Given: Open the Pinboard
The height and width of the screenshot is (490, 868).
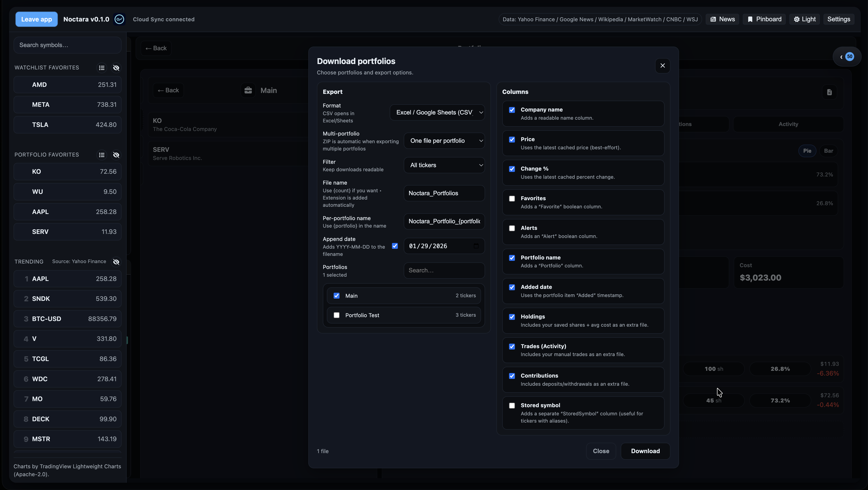Looking at the screenshot, I should click(764, 19).
